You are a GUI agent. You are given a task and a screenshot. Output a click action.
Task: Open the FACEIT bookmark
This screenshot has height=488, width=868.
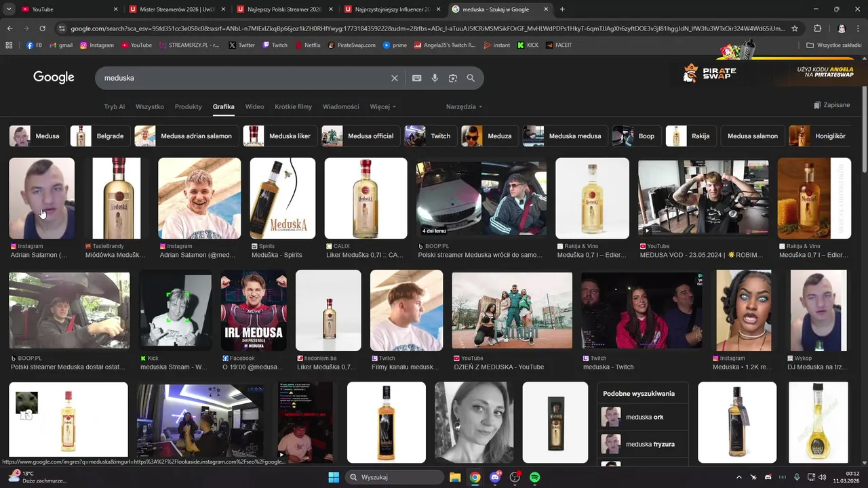[558, 45]
